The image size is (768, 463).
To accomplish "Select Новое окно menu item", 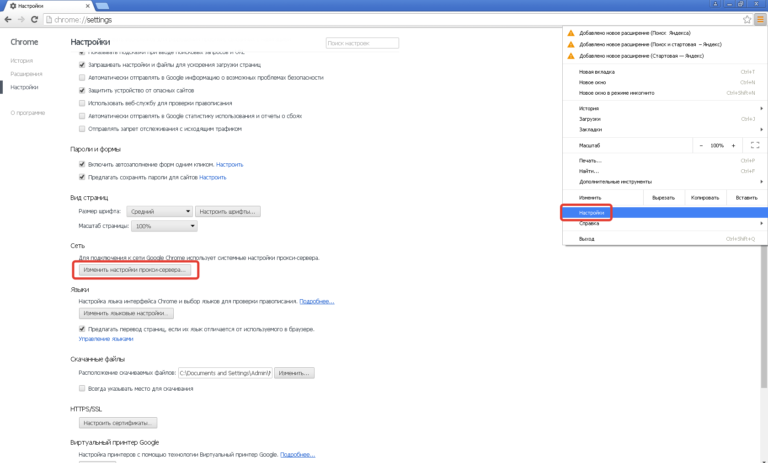I will point(665,82).
